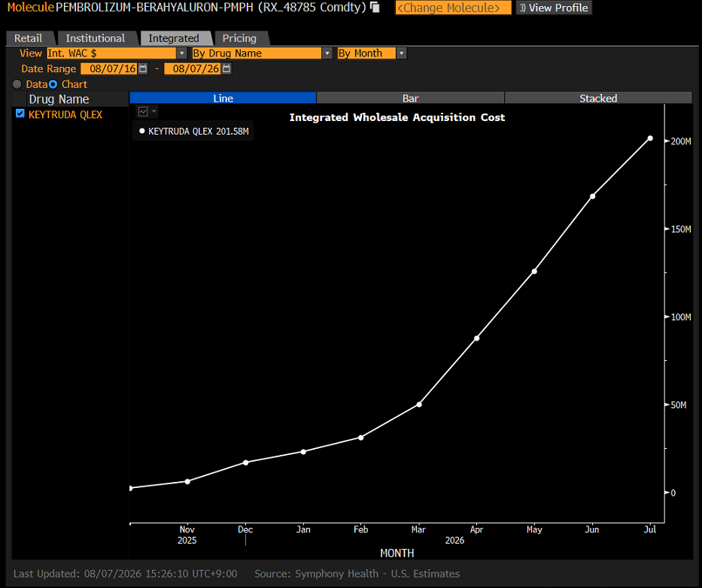Click the 200M y-axis label
The width and height of the screenshot is (702, 588).
[x=681, y=141]
